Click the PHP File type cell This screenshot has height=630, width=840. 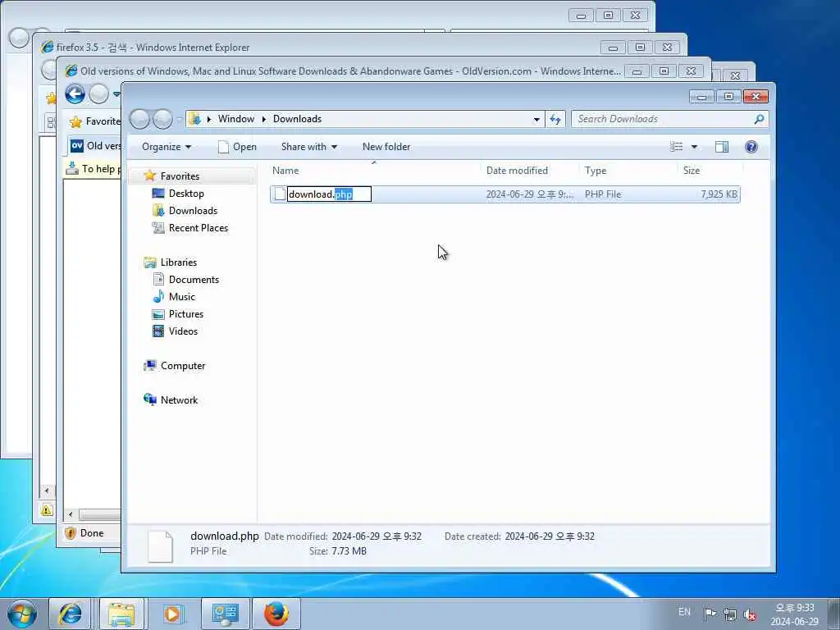coord(603,194)
